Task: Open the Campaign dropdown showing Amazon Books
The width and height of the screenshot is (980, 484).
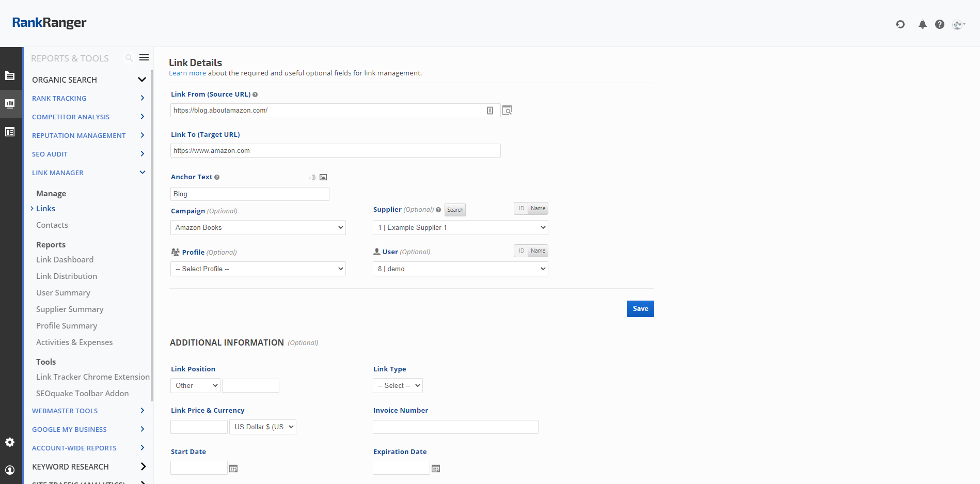Action: (258, 228)
